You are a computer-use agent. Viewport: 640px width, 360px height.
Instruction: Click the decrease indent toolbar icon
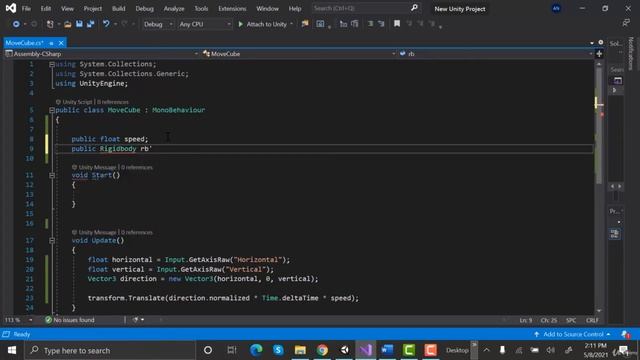(370, 24)
